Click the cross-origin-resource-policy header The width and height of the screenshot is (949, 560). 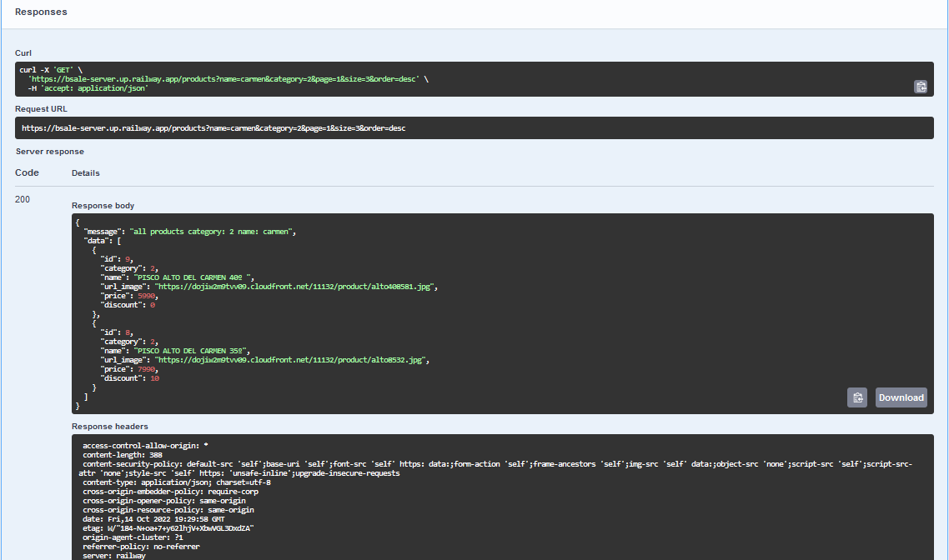coord(168,510)
